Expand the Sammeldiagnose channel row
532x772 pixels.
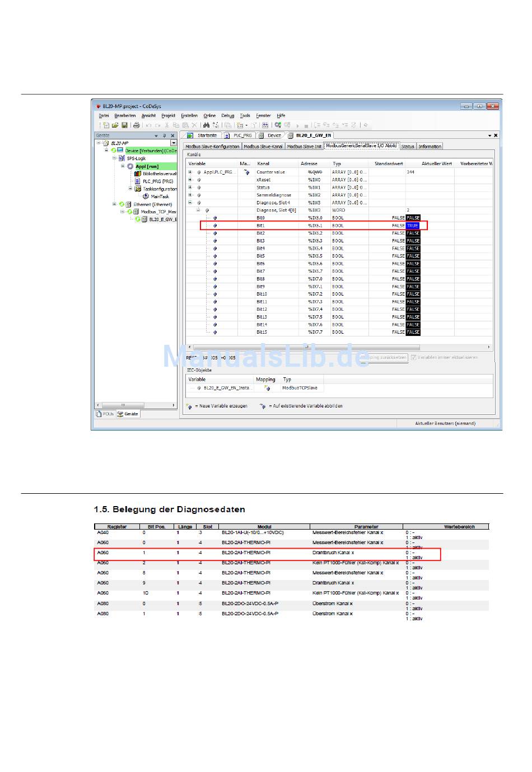click(190, 195)
